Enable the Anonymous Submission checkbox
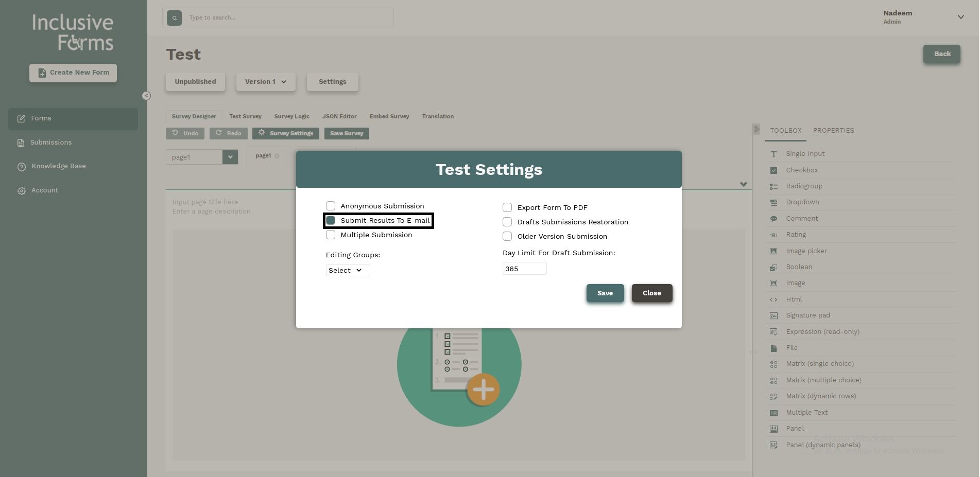This screenshot has width=980, height=477. coord(331,205)
